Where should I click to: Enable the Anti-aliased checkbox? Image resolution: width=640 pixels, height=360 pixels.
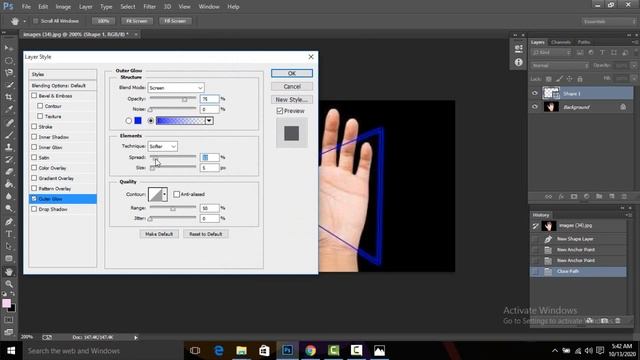point(176,194)
